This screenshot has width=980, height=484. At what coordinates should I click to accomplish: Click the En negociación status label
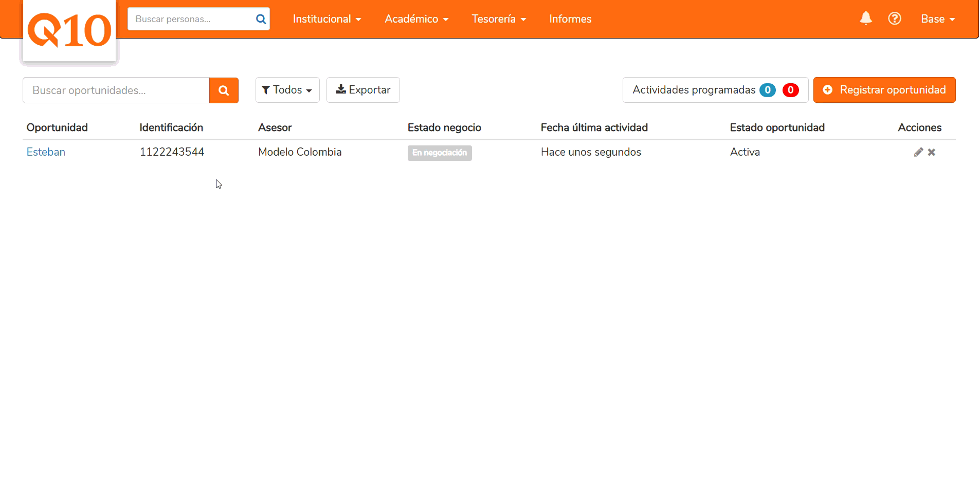point(440,153)
